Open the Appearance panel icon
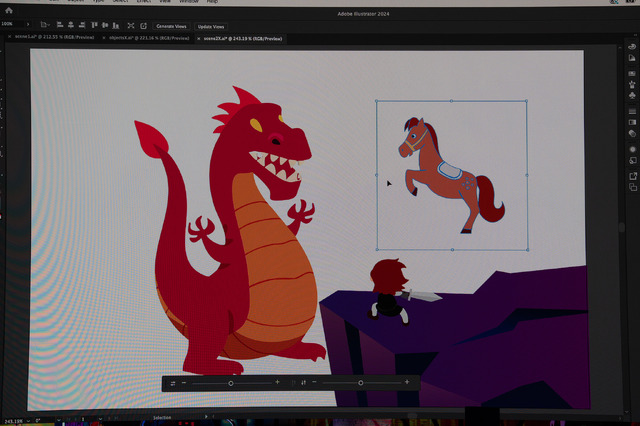This screenshot has height=426, width=640. pyautogui.click(x=632, y=149)
